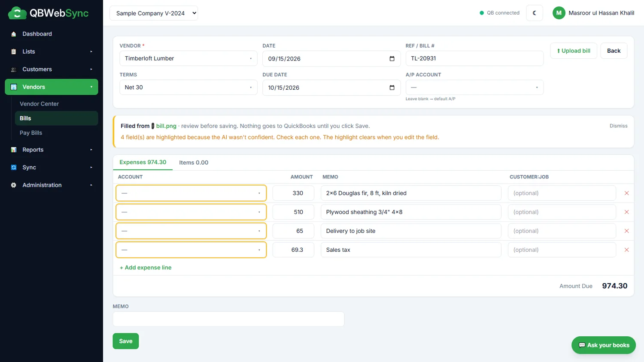
Task: Click the Back button
Action: 614,51
